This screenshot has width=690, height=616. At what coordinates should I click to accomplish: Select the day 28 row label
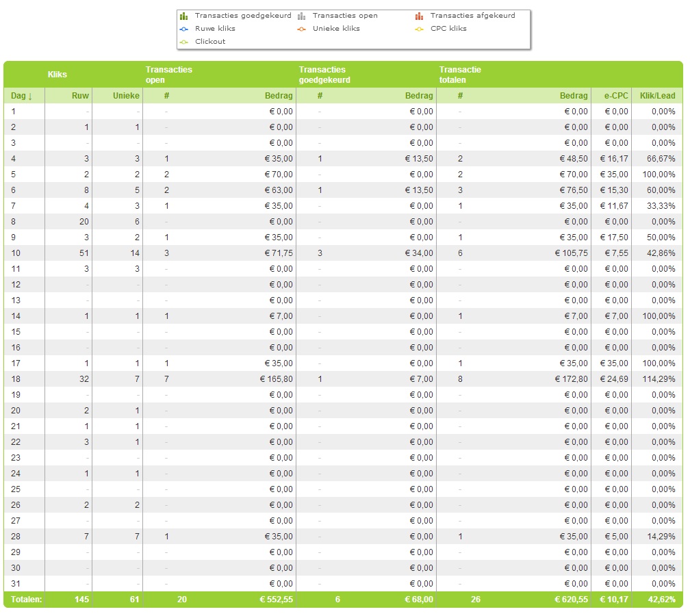15,537
